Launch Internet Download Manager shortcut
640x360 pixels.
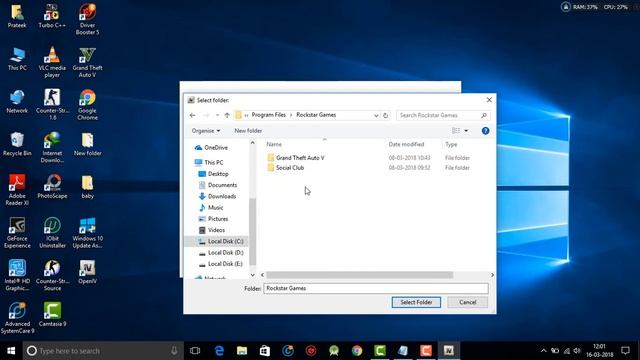[52, 147]
